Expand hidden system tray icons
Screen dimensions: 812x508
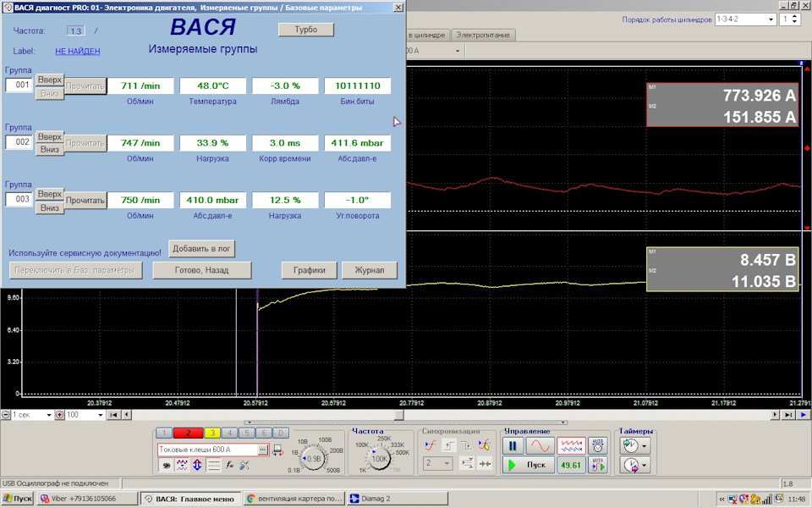click(721, 500)
